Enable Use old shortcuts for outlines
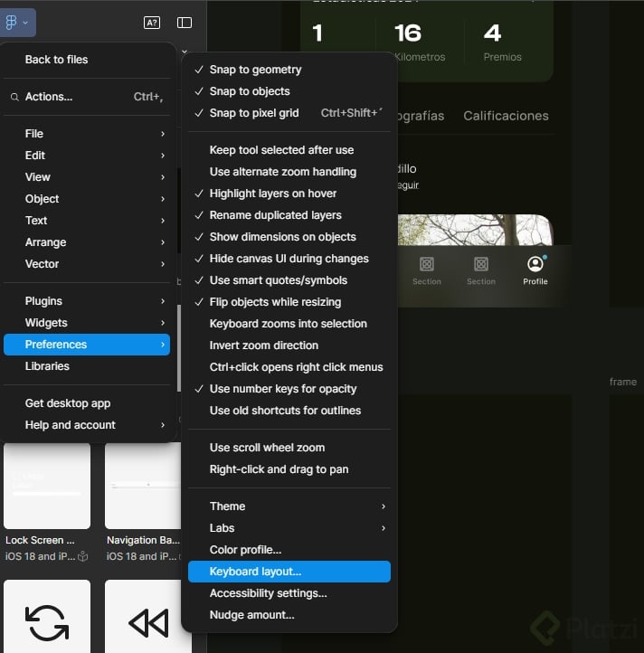This screenshot has width=644, height=653. (x=289, y=411)
